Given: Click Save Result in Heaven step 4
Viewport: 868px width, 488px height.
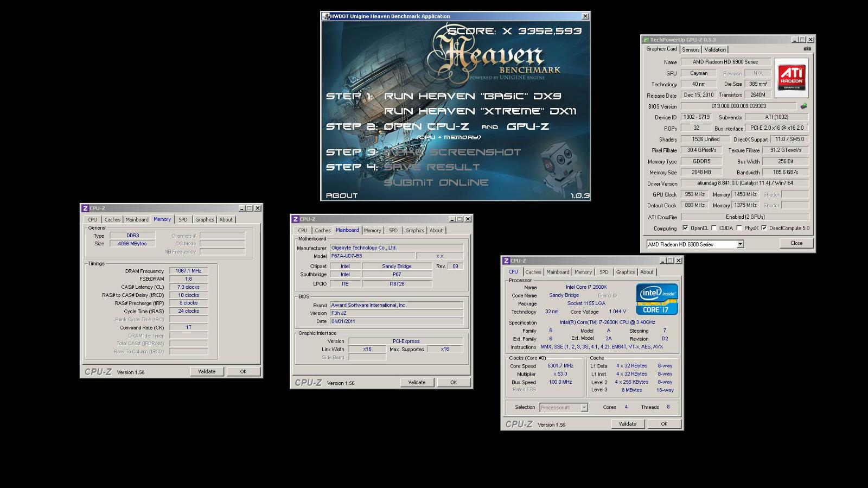Looking at the screenshot, I should click(432, 167).
